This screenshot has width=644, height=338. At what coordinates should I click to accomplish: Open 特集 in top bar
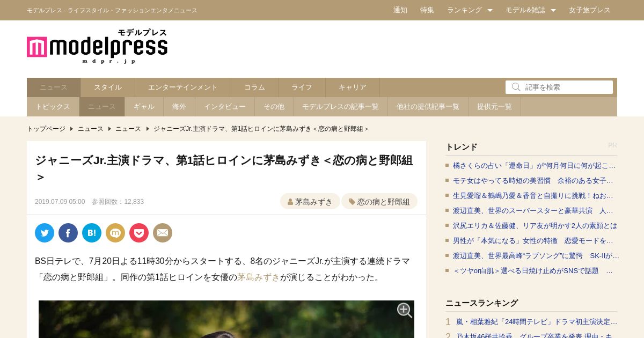pyautogui.click(x=427, y=10)
